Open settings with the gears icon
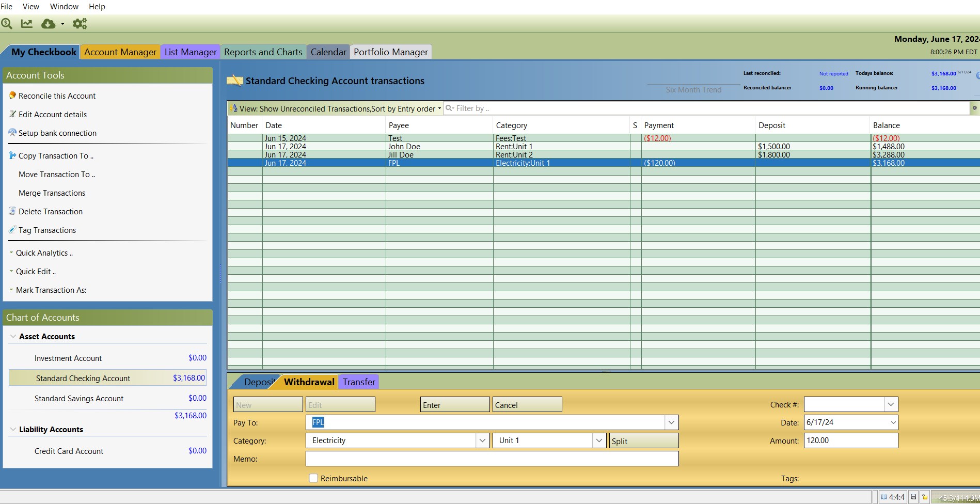The image size is (980, 504). pos(80,24)
